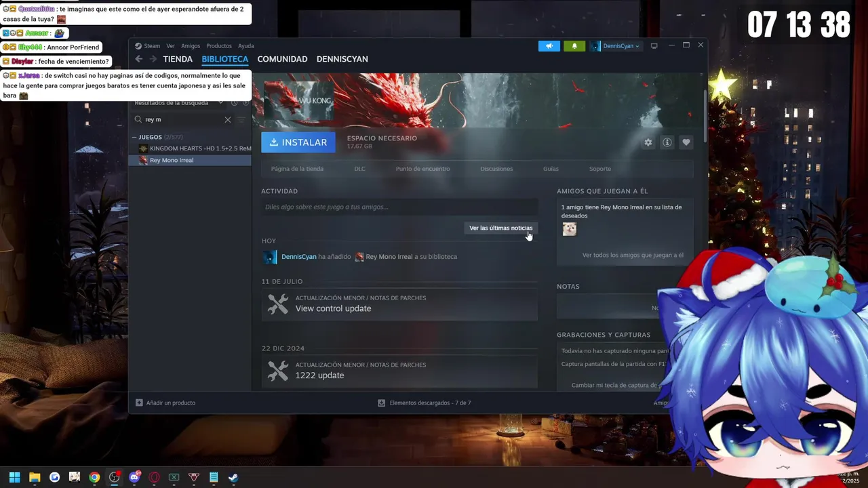The width and height of the screenshot is (868, 488).
Task: Click 'Ver las últimas noticias' button
Action: pyautogui.click(x=501, y=228)
